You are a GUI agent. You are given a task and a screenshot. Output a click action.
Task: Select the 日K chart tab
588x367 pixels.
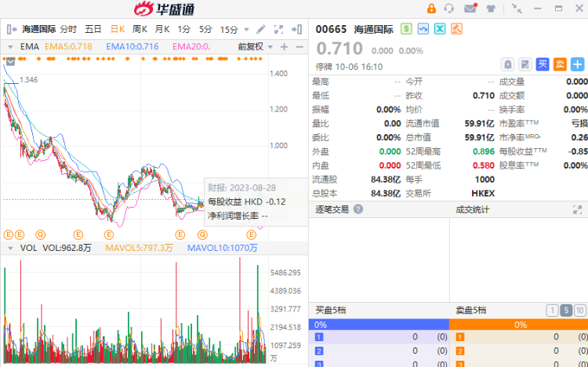(118, 29)
